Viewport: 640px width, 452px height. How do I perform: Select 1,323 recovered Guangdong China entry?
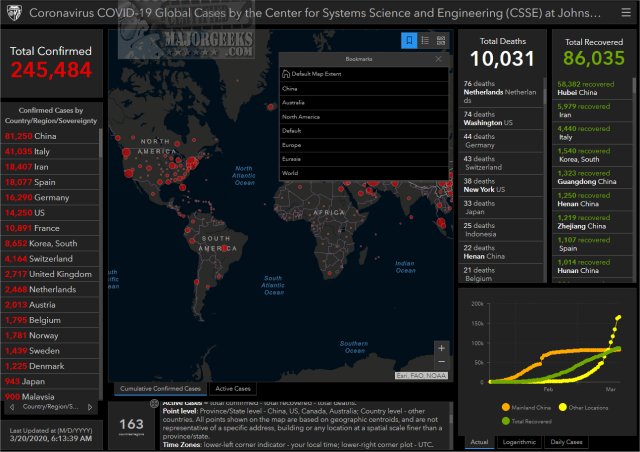coord(592,177)
